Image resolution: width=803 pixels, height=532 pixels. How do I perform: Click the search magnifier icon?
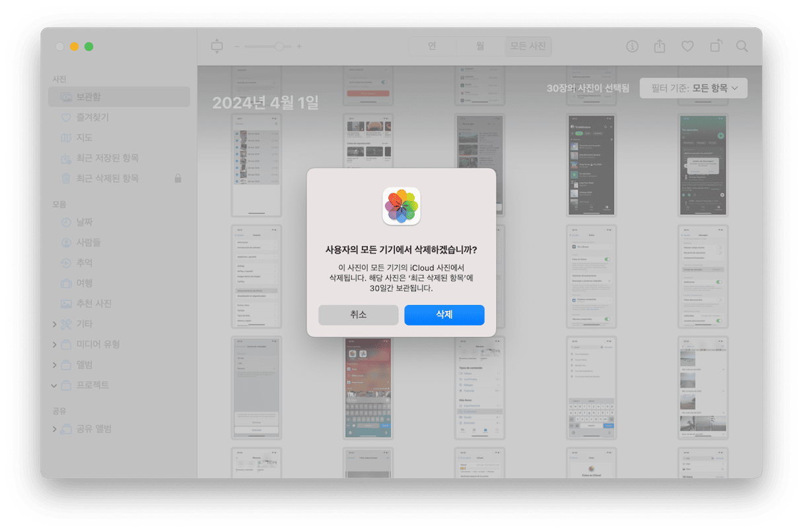point(742,46)
